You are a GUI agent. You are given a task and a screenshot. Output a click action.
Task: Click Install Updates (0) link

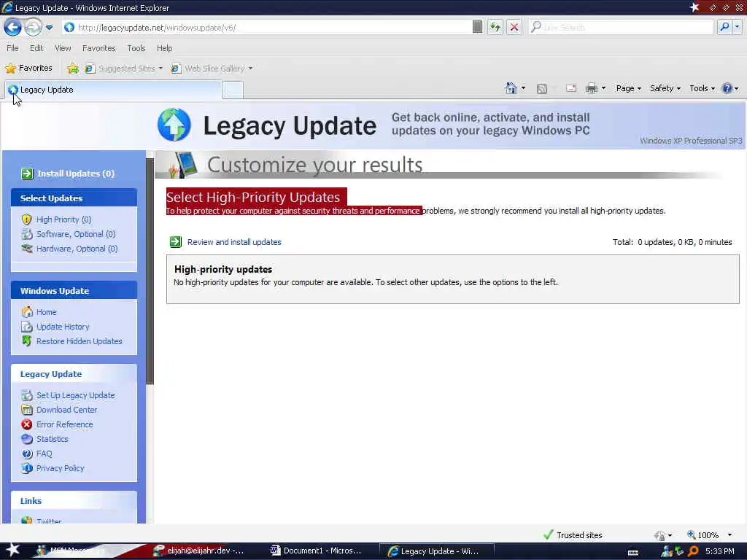(x=76, y=174)
